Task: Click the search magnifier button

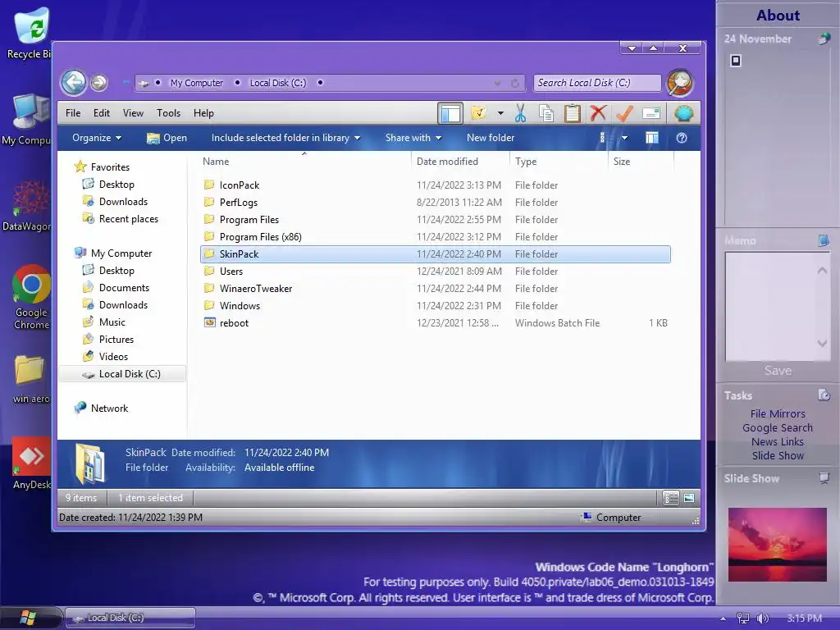Action: pos(680,84)
